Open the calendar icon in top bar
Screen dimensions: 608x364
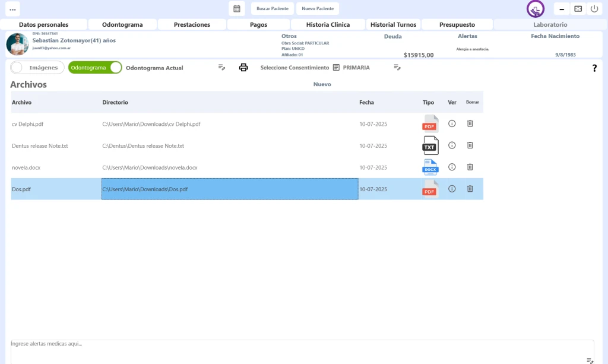tap(236, 9)
